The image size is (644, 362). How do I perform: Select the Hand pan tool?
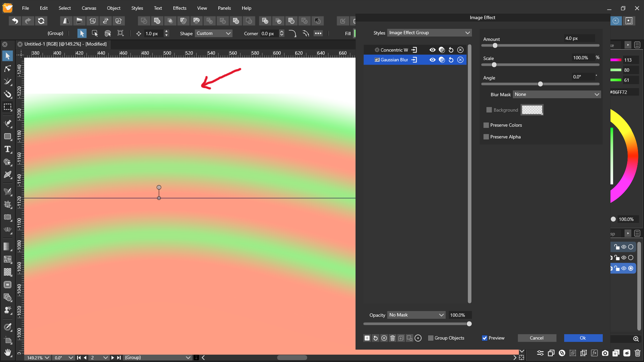click(x=7, y=352)
